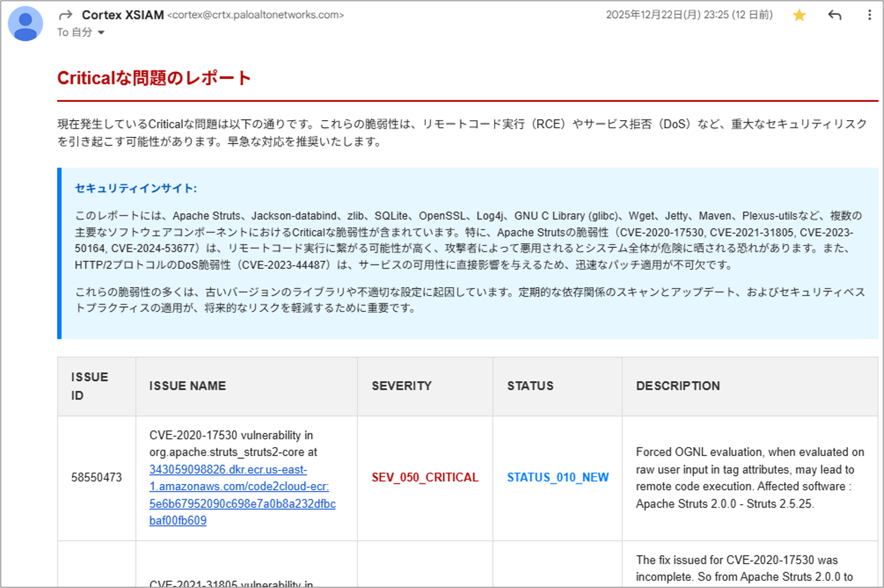Click the sender's profile avatar
The height and width of the screenshot is (588, 884).
[25, 24]
